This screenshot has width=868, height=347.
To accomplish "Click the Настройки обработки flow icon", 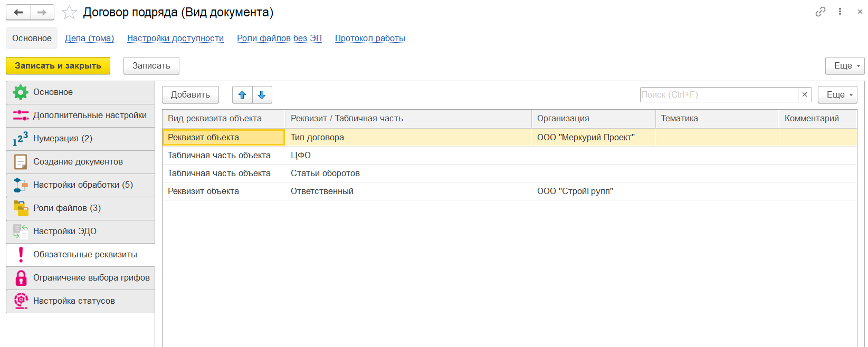I will click(21, 185).
